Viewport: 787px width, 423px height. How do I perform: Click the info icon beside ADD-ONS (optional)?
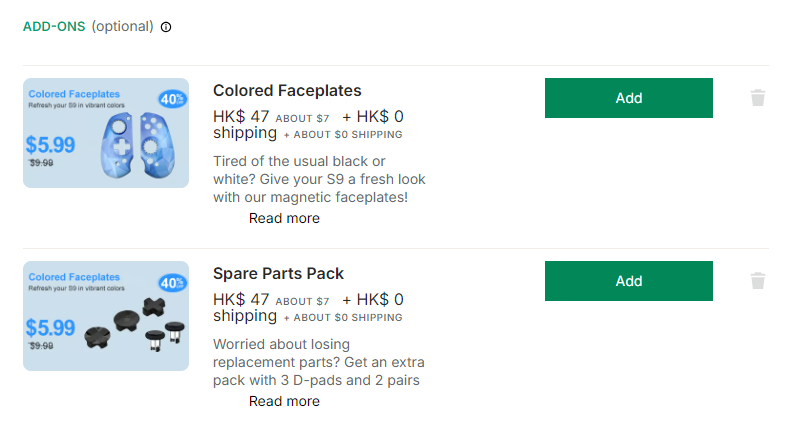point(166,27)
